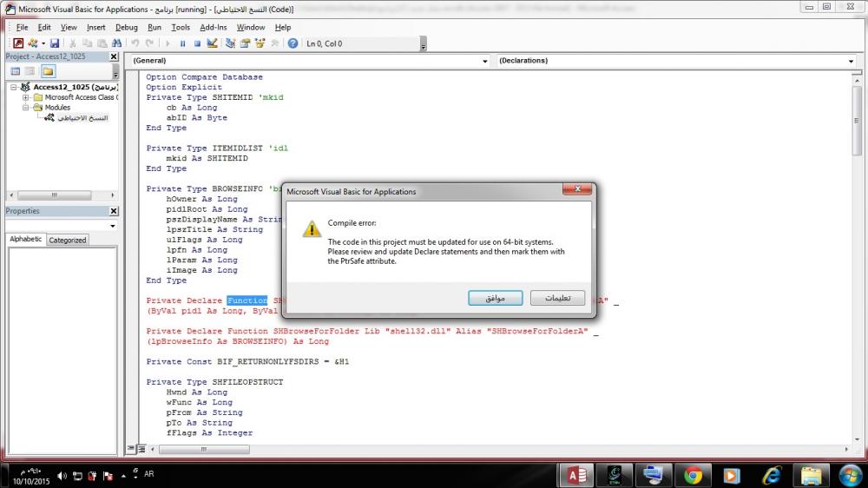Viewport: 868px width, 488px height.
Task: Click the Windows Start orb
Action: pyautogui.click(x=850, y=475)
